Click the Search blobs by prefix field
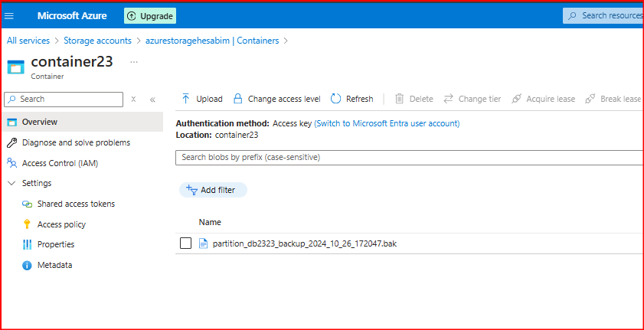This screenshot has width=644, height=330. [406, 158]
